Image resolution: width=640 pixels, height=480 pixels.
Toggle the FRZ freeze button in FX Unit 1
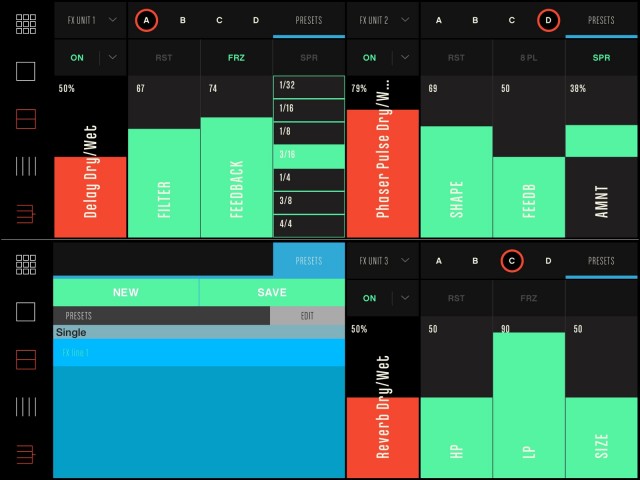[x=236, y=57]
